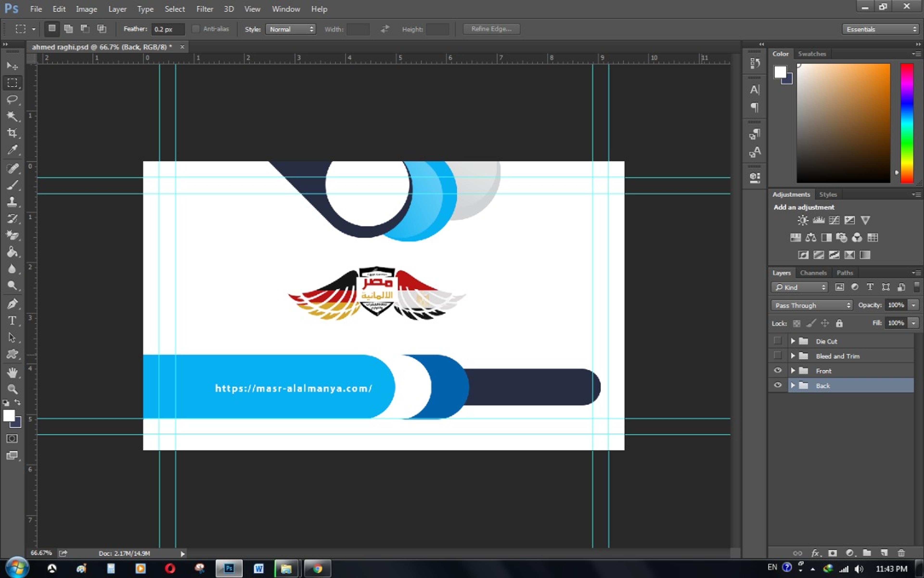Click the hue spectrum slider in Color panel

(x=907, y=123)
